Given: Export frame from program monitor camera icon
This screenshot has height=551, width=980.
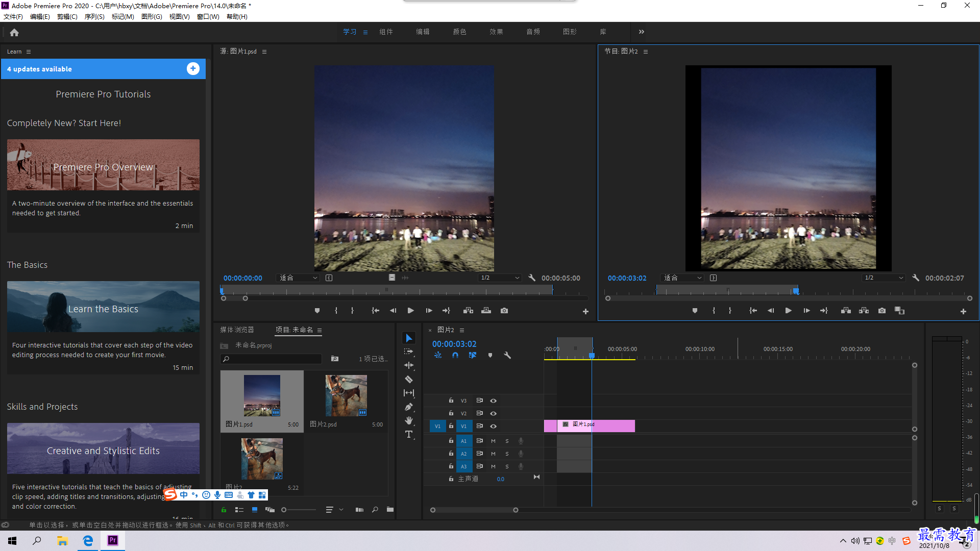Looking at the screenshot, I should pos(882,311).
